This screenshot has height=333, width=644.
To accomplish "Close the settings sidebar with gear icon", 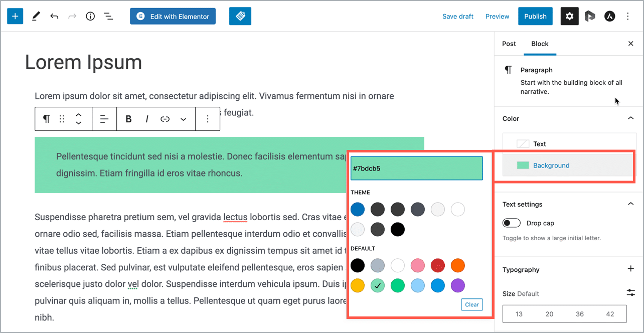I will pos(569,16).
